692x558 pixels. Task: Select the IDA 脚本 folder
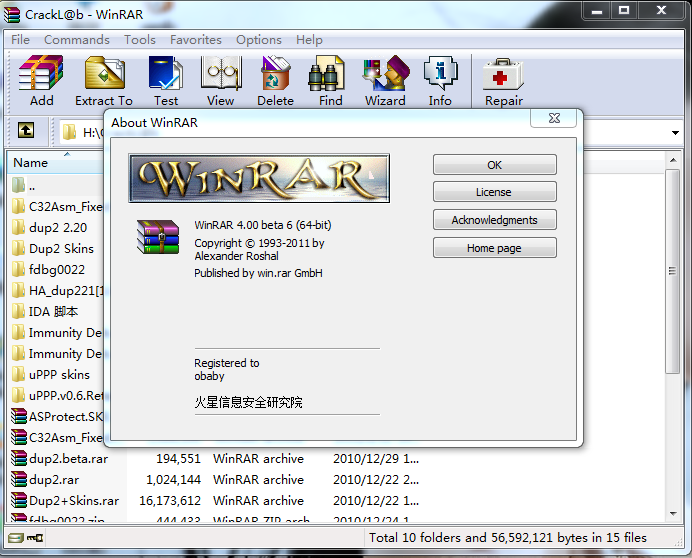click(x=53, y=311)
